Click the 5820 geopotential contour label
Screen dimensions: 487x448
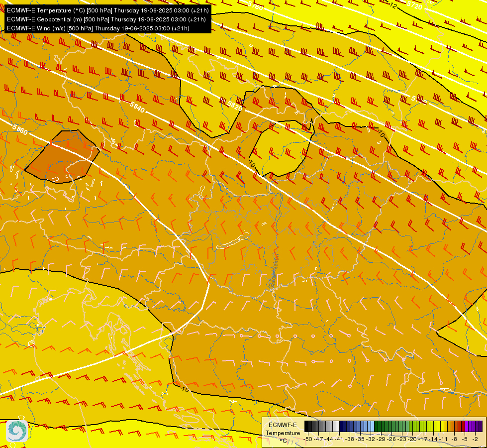(x=235, y=106)
